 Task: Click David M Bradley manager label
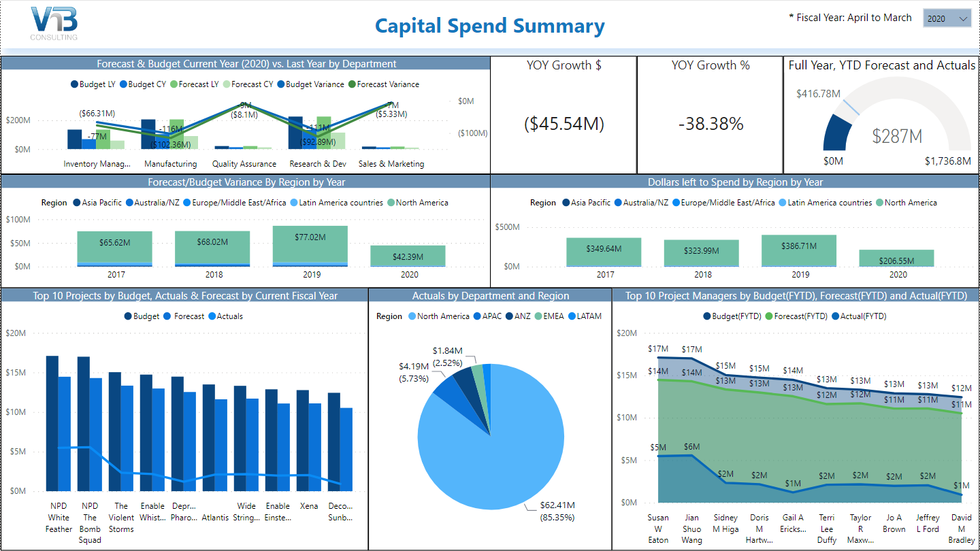pyautogui.click(x=962, y=529)
